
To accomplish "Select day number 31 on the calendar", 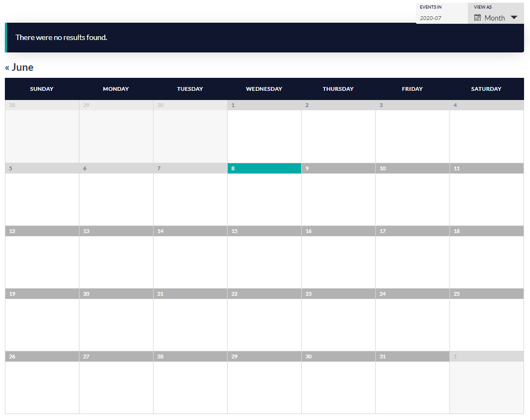I will click(383, 356).
